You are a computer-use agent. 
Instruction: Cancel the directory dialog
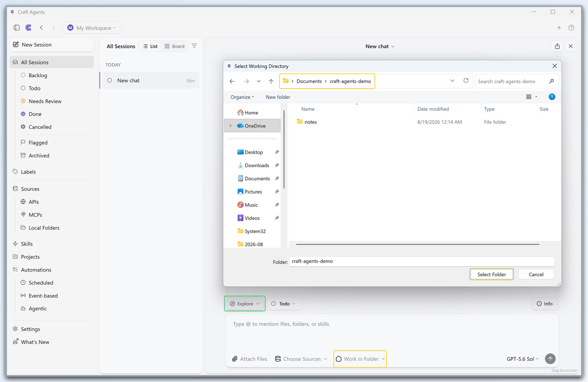(x=536, y=274)
